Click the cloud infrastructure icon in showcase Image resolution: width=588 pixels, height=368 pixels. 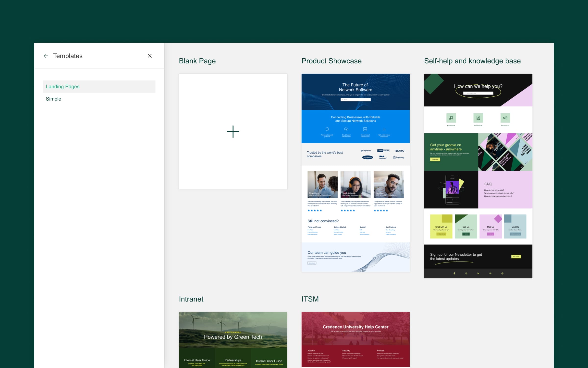tap(346, 129)
